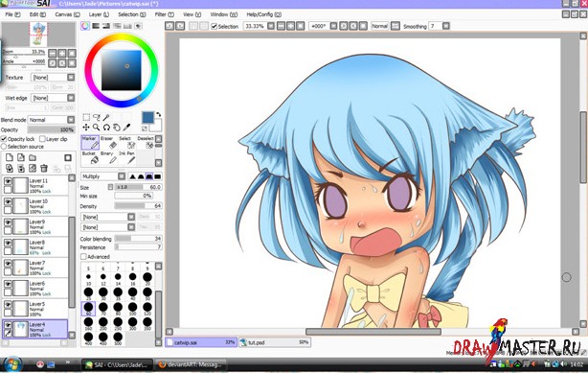This screenshot has width=588, height=373.
Task: Select the Layer6 row
Action: pos(35,289)
